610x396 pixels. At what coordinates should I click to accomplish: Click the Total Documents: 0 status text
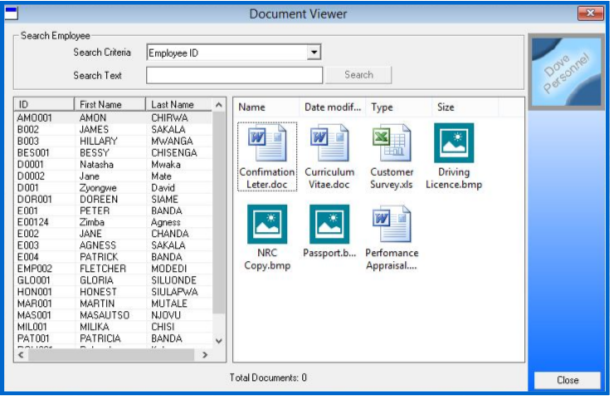[x=268, y=378]
